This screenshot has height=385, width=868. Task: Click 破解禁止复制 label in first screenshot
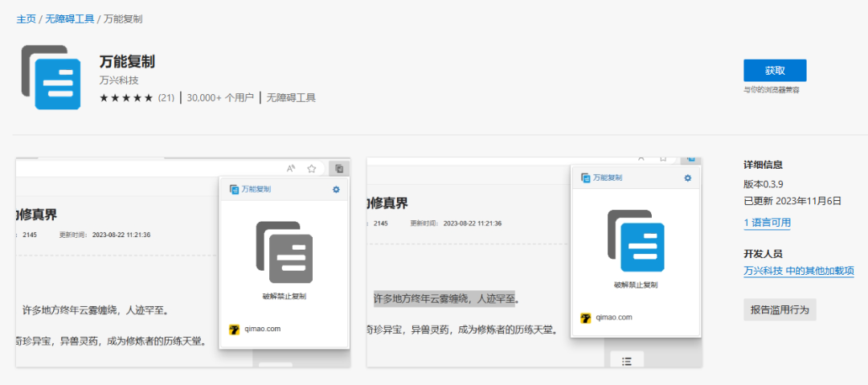pyautogui.click(x=284, y=297)
